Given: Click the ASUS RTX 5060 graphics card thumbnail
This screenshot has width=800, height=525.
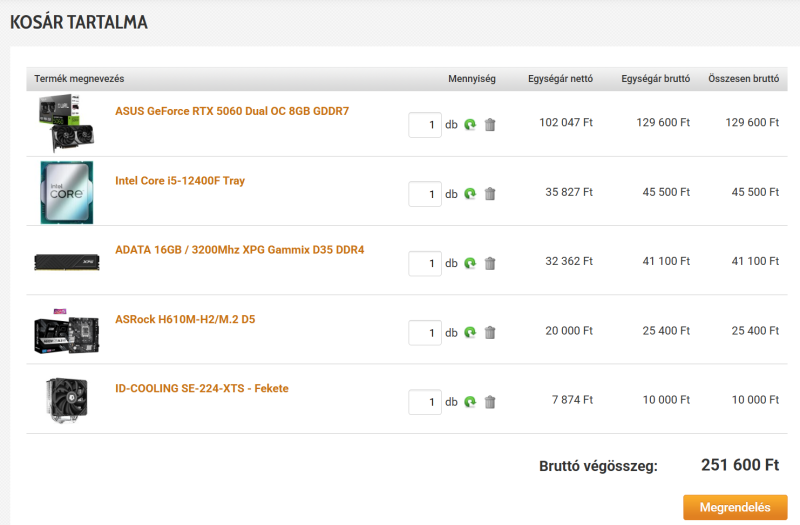Looking at the screenshot, I should click(x=66, y=123).
